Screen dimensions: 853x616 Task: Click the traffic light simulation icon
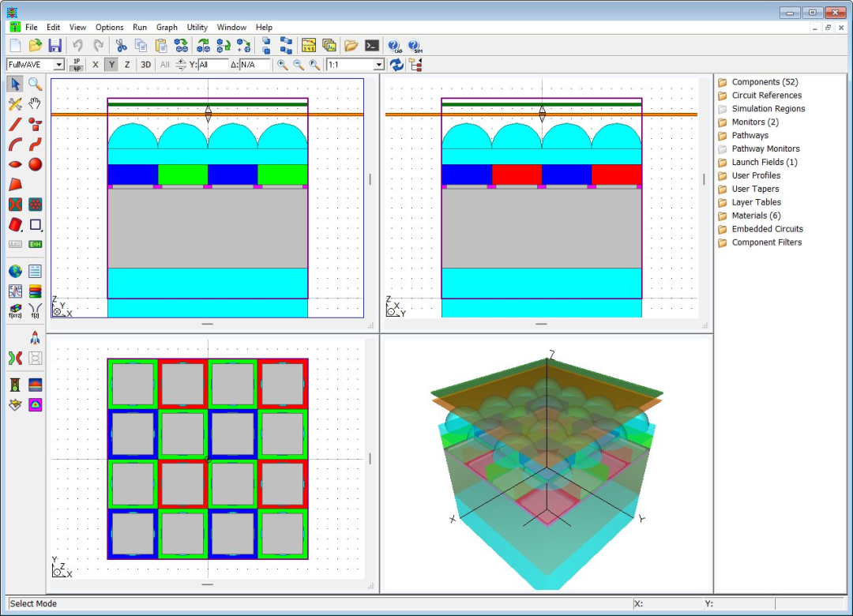point(15,385)
